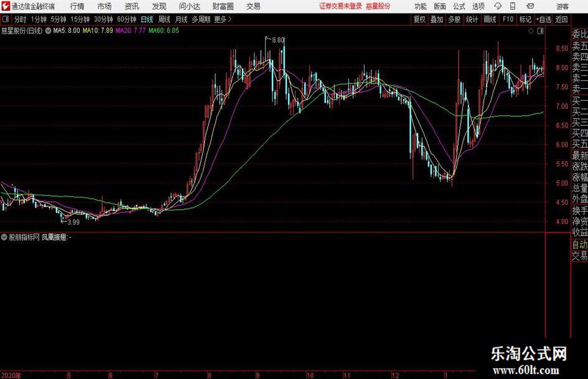Click the 2020年 label on time axis
588x379 pixels.
click(x=11, y=375)
